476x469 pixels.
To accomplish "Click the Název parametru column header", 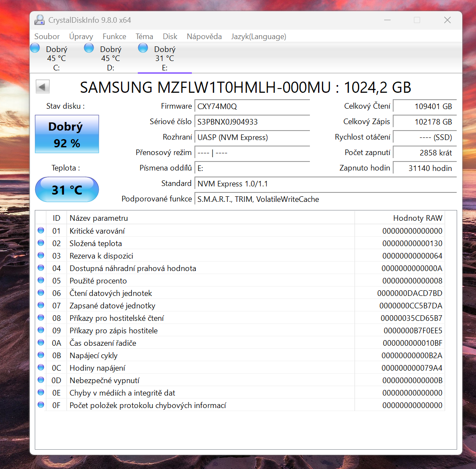I will (211, 218).
